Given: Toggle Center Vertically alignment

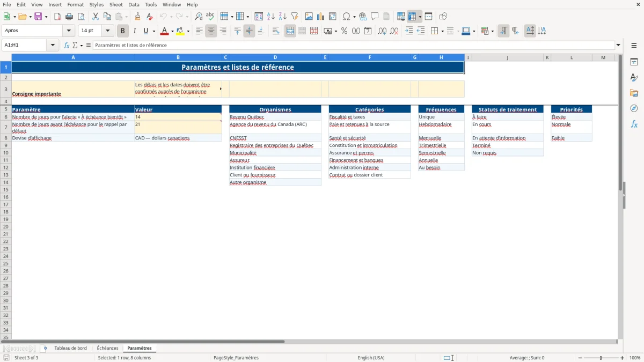Looking at the screenshot, I should 249,31.
